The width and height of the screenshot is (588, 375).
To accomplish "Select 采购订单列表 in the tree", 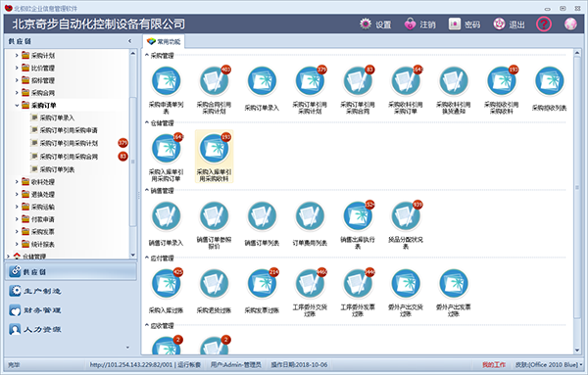I will coord(57,169).
